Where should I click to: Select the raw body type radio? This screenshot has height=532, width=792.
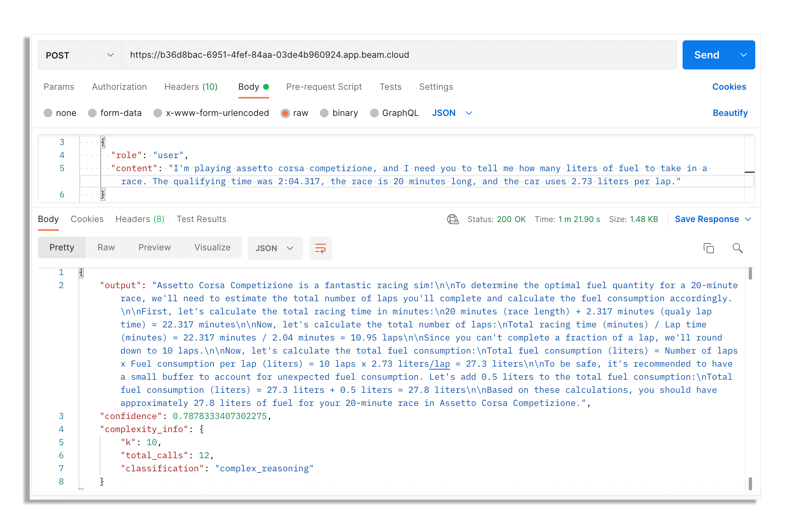285,113
